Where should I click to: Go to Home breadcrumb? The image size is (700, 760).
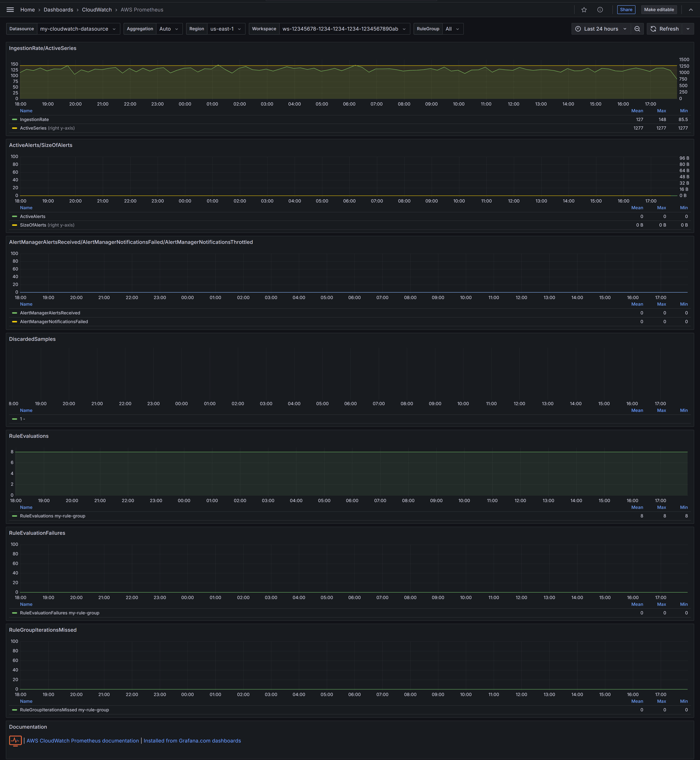pyautogui.click(x=28, y=10)
